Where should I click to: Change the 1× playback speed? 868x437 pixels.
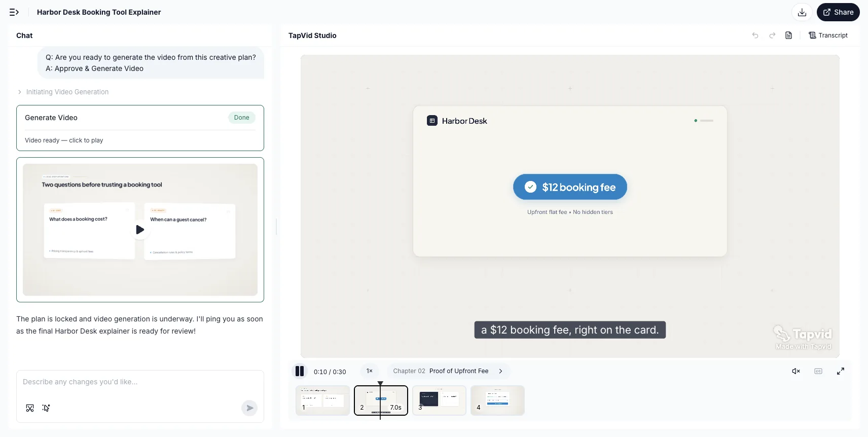click(x=370, y=371)
